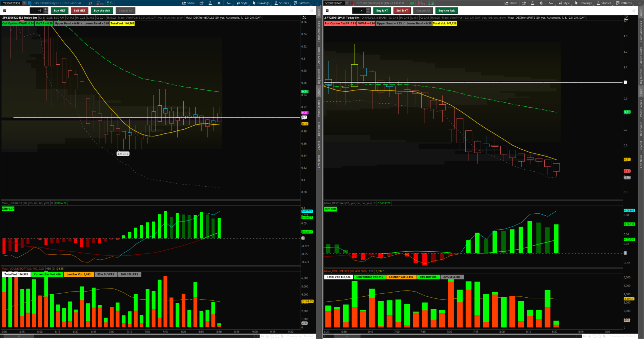This screenshot has width=644, height=339.
Task: Open Drawings tools on left chart
Action: pyautogui.click(x=261, y=3)
